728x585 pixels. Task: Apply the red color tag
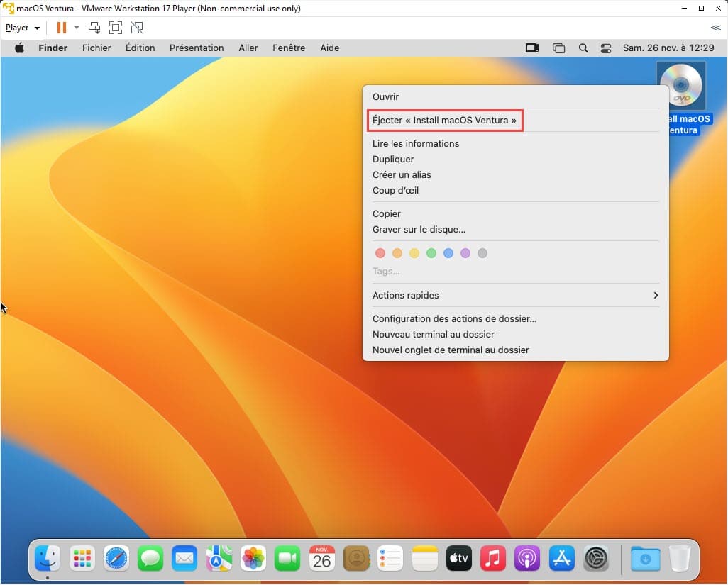(380, 253)
